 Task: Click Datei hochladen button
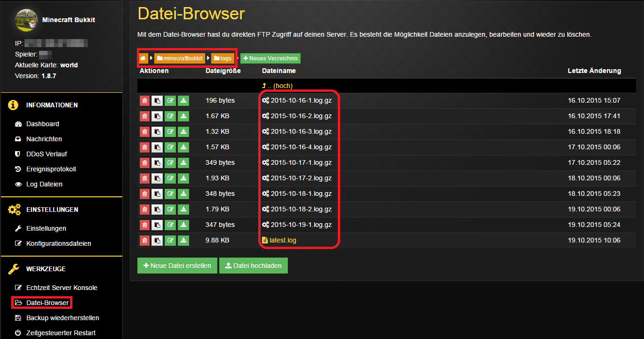(254, 266)
